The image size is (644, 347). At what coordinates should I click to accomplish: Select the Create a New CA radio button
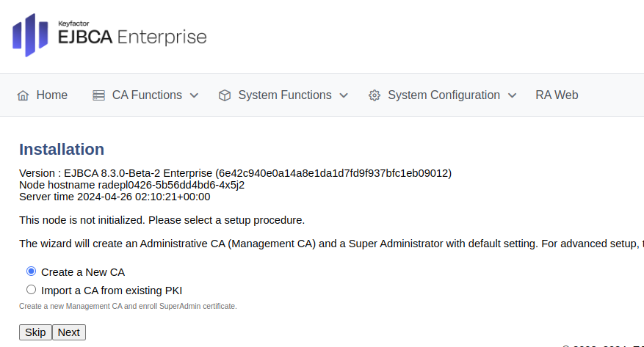click(x=31, y=271)
